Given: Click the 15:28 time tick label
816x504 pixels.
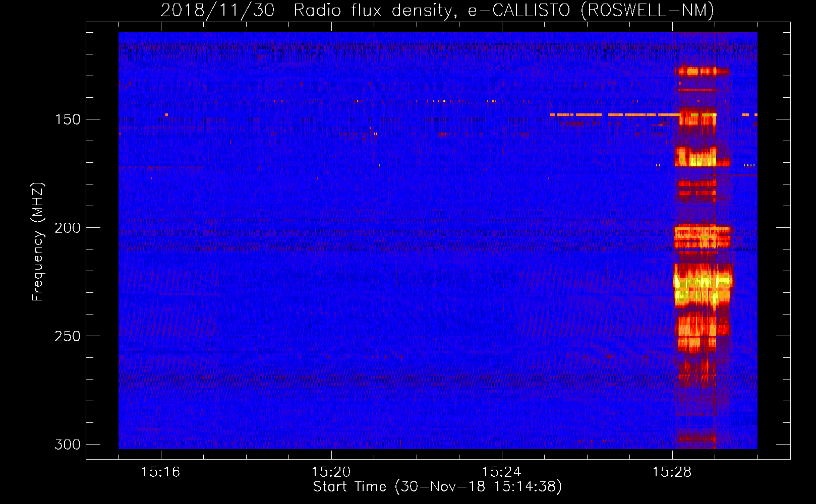Looking at the screenshot, I should [672, 472].
